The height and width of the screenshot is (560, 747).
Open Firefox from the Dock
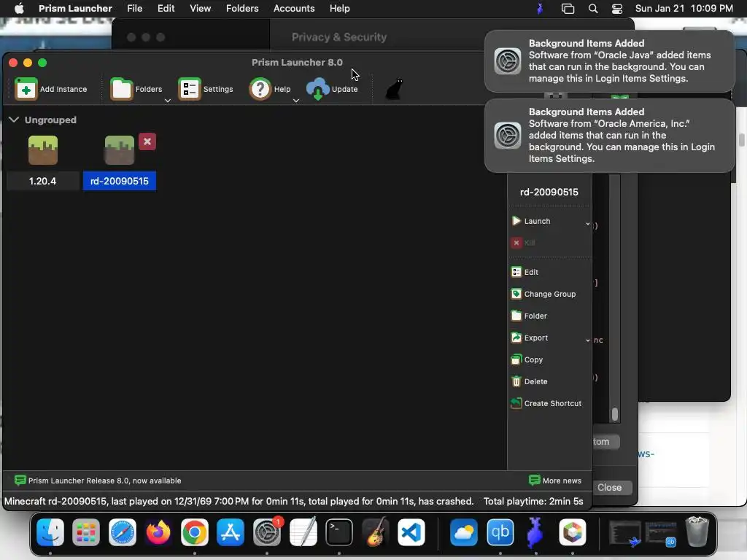[x=158, y=532]
